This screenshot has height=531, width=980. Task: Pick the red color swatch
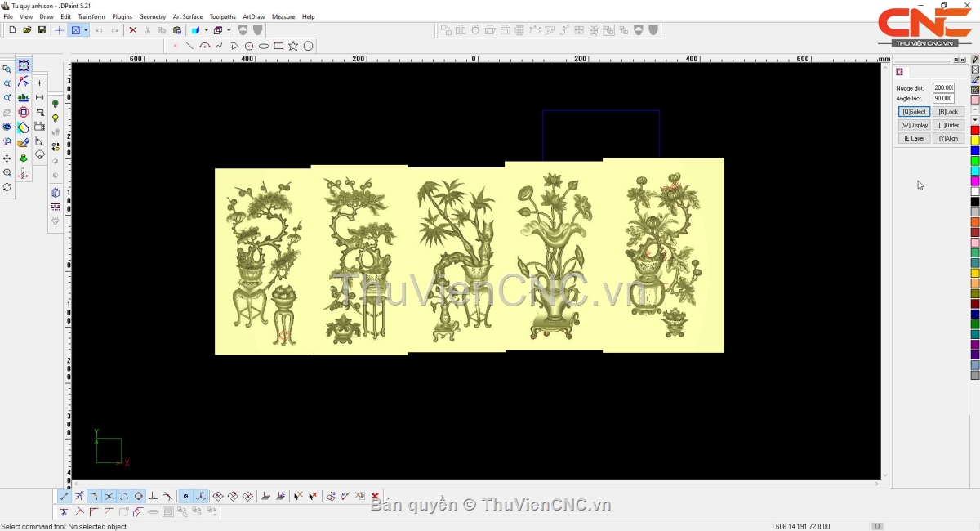click(x=975, y=131)
